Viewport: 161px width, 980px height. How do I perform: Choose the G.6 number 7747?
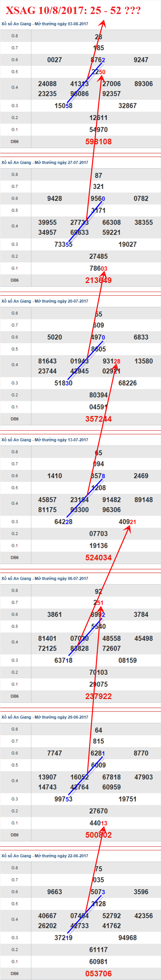[x=55, y=753]
